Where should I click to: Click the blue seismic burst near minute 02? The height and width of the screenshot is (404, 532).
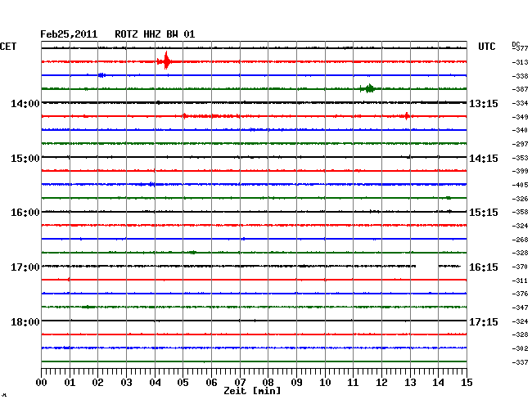101,75
